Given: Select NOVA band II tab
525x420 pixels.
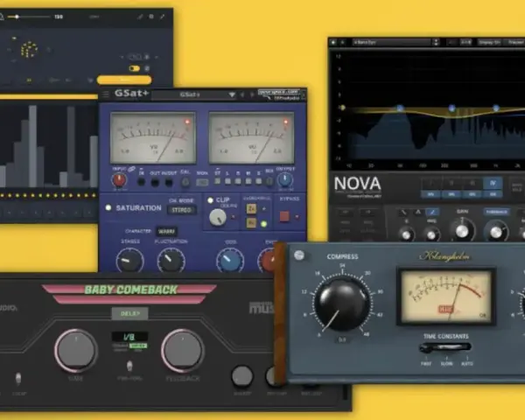Looking at the screenshot, I should coord(451,183).
